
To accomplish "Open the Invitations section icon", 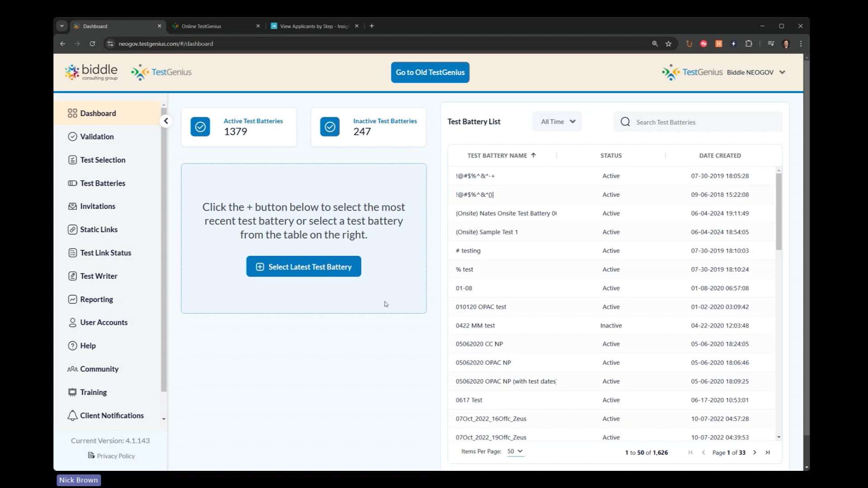I will click(x=71, y=206).
